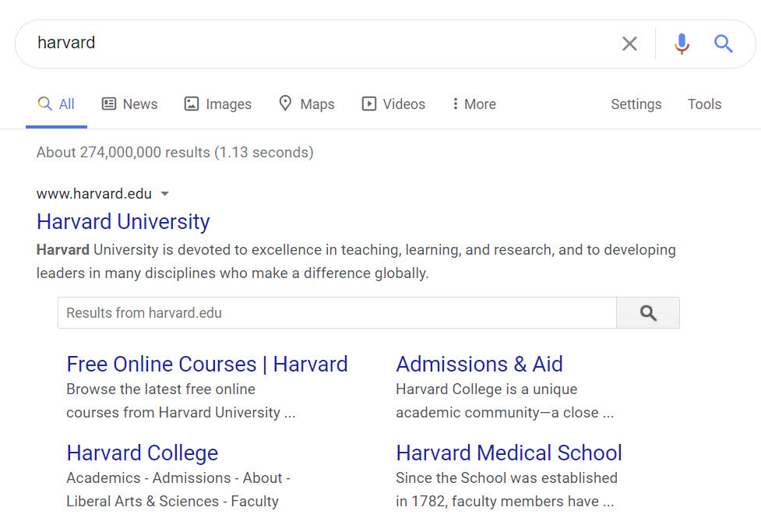Click into the main search box with harvard
761x532 pixels.
click(x=312, y=44)
